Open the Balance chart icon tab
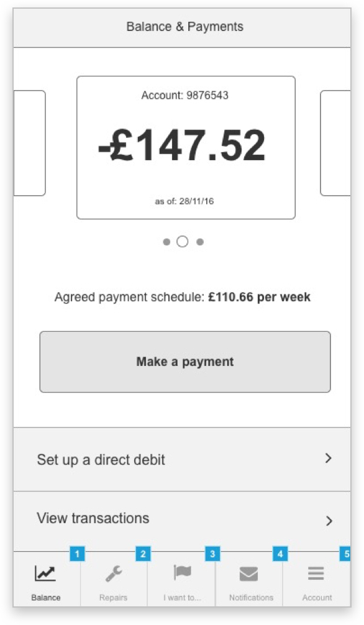This screenshot has height=625, width=364. click(x=45, y=573)
